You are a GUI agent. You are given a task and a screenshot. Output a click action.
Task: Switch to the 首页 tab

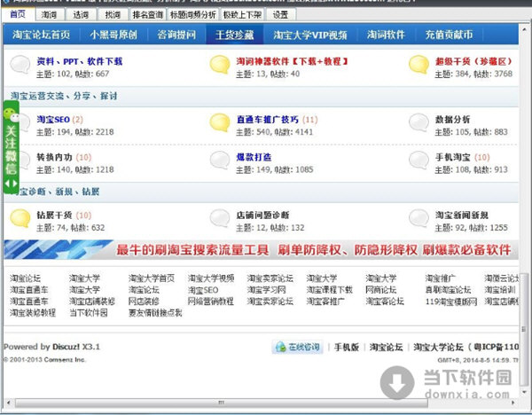point(18,14)
